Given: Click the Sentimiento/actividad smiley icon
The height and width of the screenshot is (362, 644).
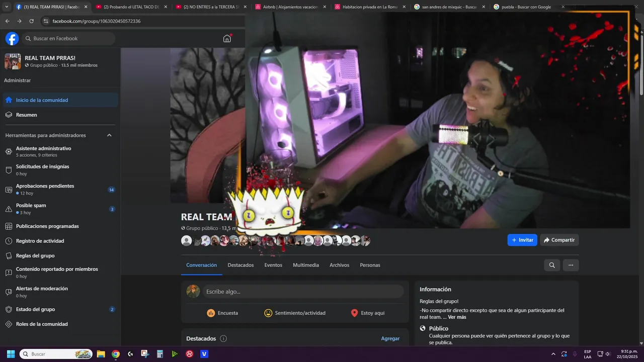Looking at the screenshot, I should tap(268, 313).
